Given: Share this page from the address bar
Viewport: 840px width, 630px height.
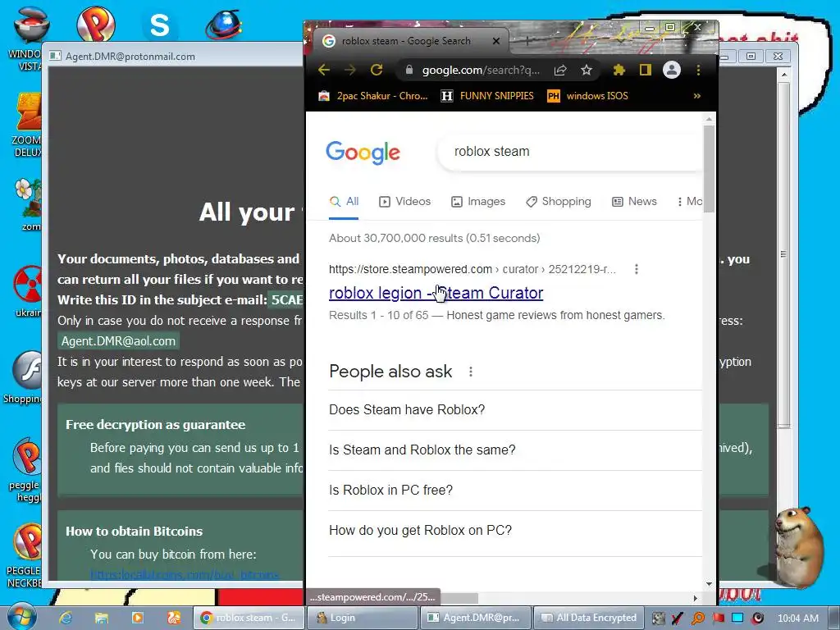Looking at the screenshot, I should coord(560,71).
